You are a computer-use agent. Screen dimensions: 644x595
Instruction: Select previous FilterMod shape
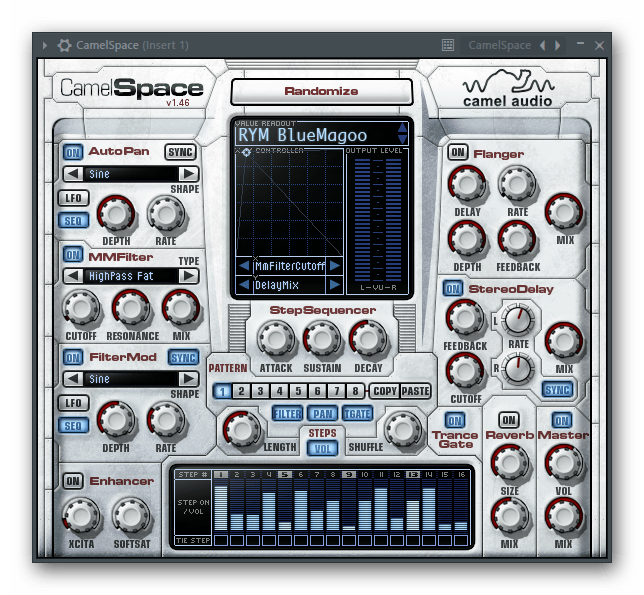tap(74, 379)
